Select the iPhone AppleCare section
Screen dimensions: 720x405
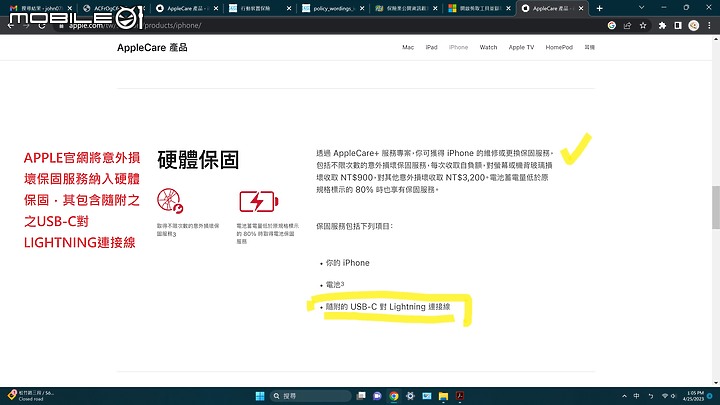pyautogui.click(x=458, y=47)
